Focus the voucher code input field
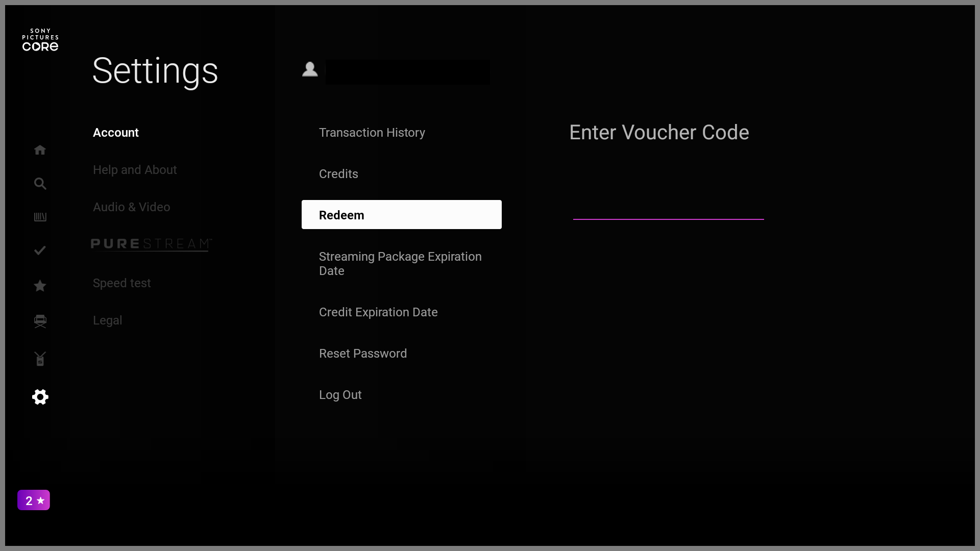 point(668,209)
